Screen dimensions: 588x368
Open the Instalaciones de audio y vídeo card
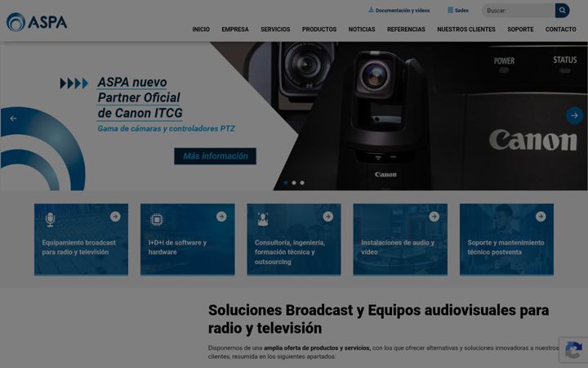coord(400,239)
